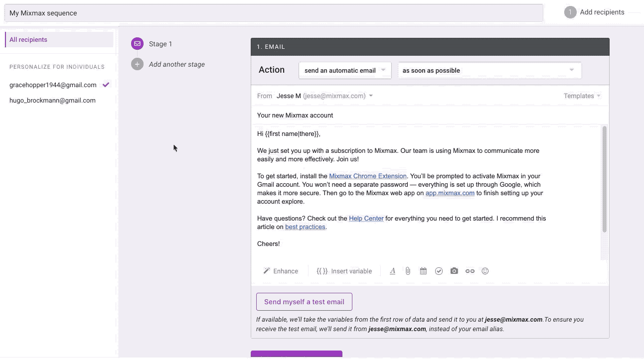This screenshot has height=359, width=644.
Task: Open the emoji picker smiley icon
Action: [485, 271]
